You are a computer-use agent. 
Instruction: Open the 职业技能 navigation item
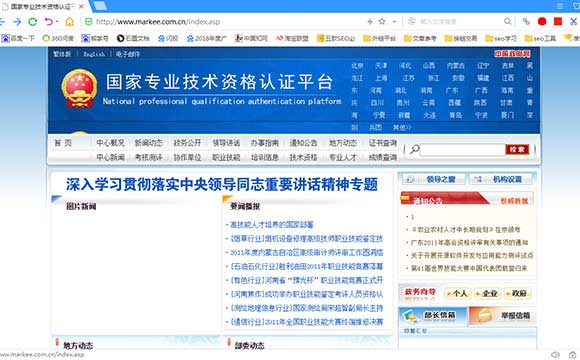pyautogui.click(x=226, y=157)
